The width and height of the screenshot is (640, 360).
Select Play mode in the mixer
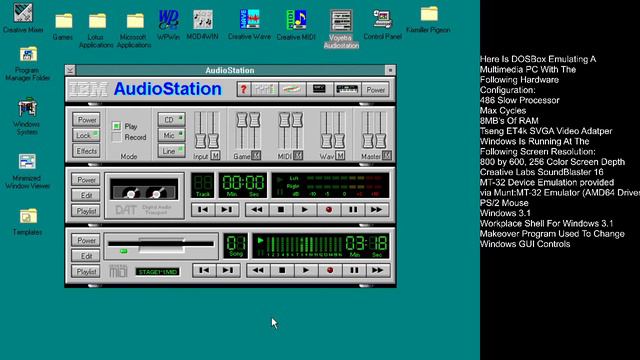[x=116, y=126]
